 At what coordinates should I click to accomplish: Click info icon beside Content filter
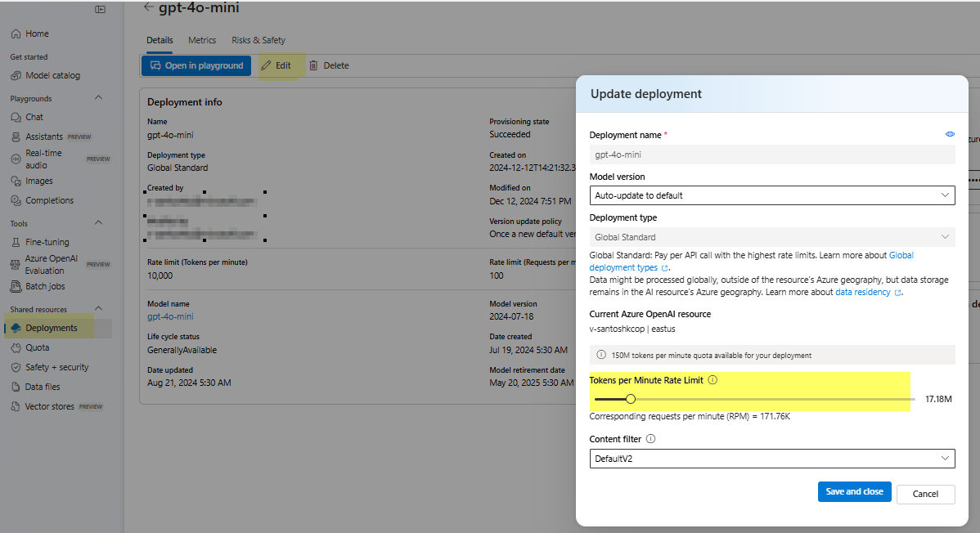coord(650,439)
